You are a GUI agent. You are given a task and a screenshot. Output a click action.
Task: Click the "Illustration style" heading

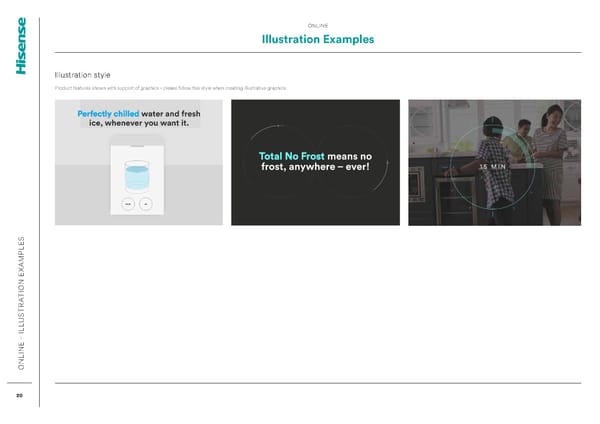82,75
